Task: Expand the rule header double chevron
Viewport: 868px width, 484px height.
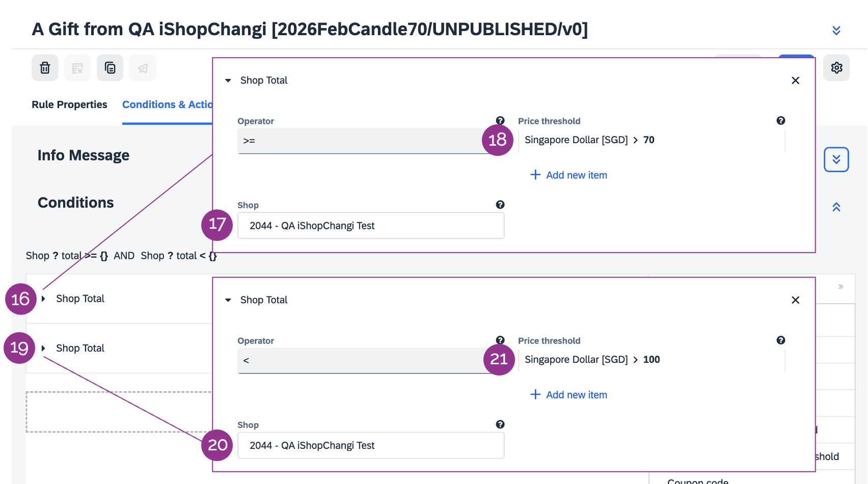Action: (x=836, y=31)
